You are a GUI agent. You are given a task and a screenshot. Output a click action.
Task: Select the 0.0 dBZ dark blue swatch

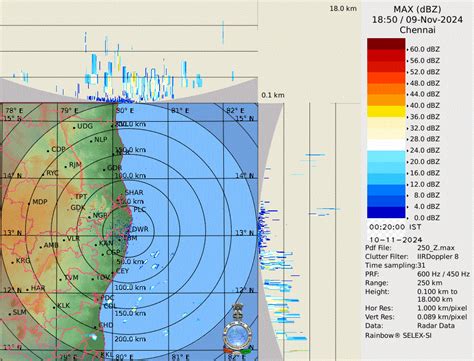tap(386, 212)
